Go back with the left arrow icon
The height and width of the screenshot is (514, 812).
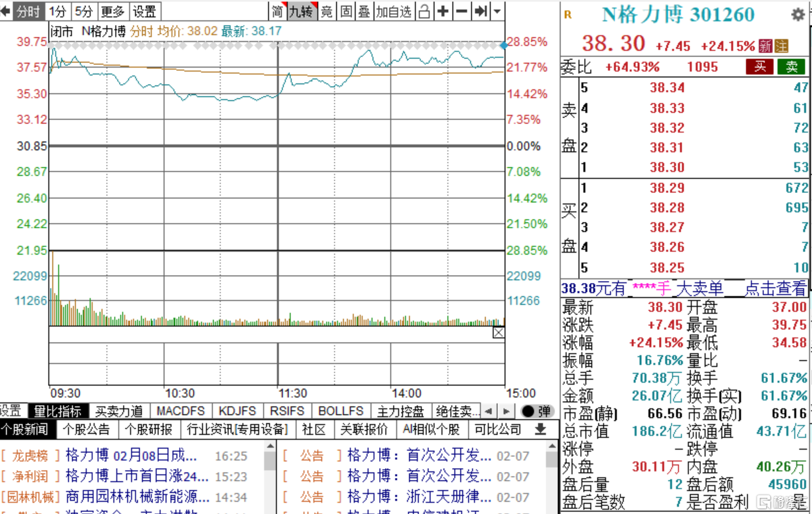[5, 11]
